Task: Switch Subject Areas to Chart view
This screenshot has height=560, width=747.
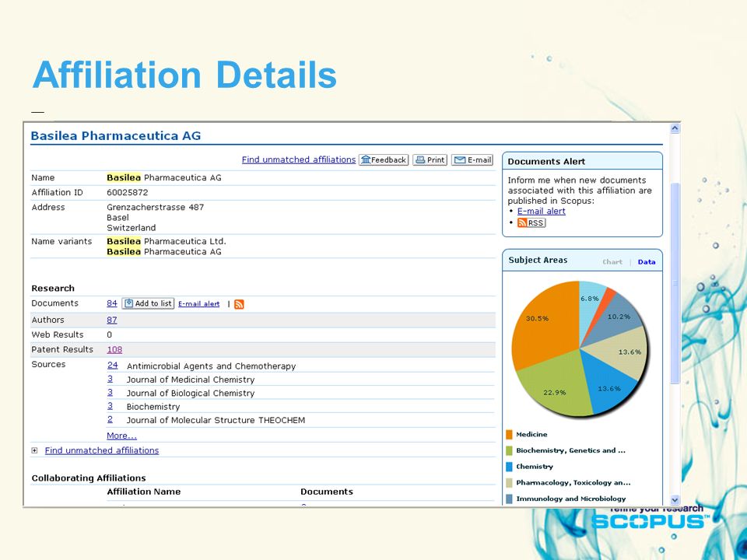Action: tap(612, 262)
